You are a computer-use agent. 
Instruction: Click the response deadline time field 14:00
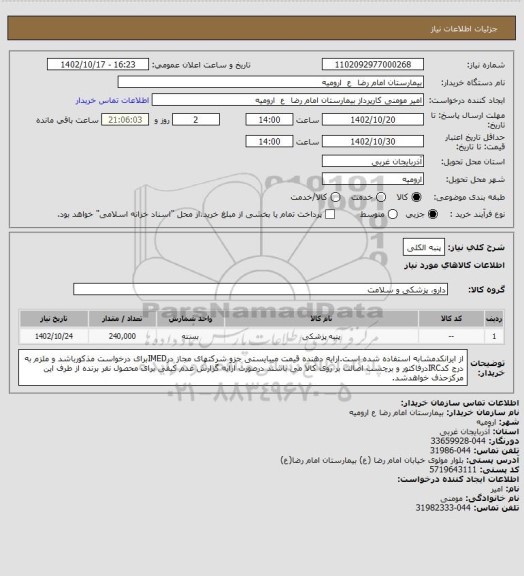269,120
